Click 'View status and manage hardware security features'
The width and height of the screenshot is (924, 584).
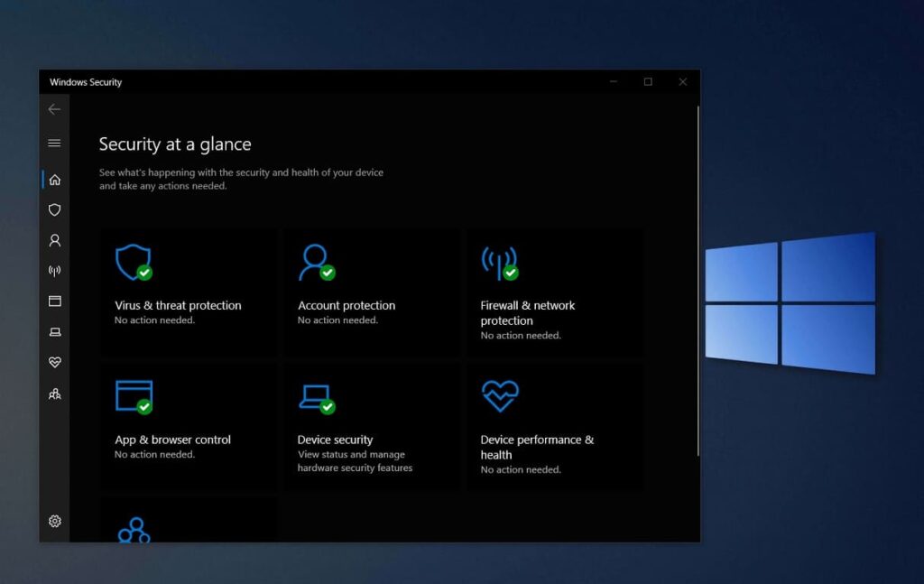pos(355,461)
